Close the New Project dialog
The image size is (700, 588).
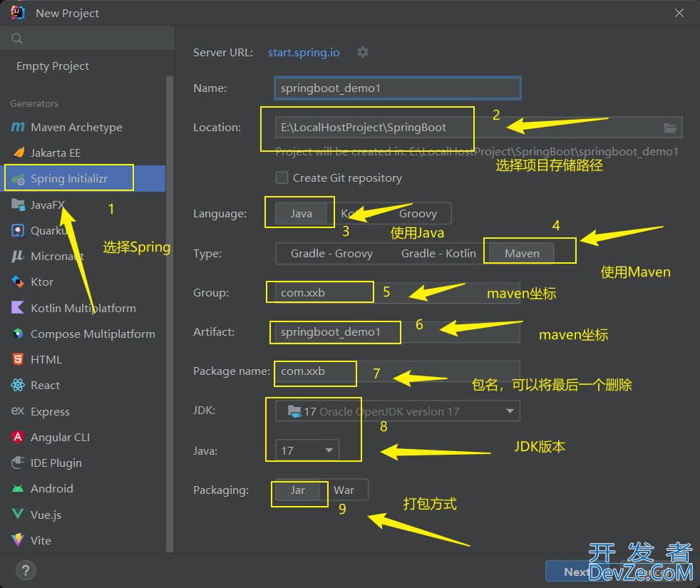point(679,13)
